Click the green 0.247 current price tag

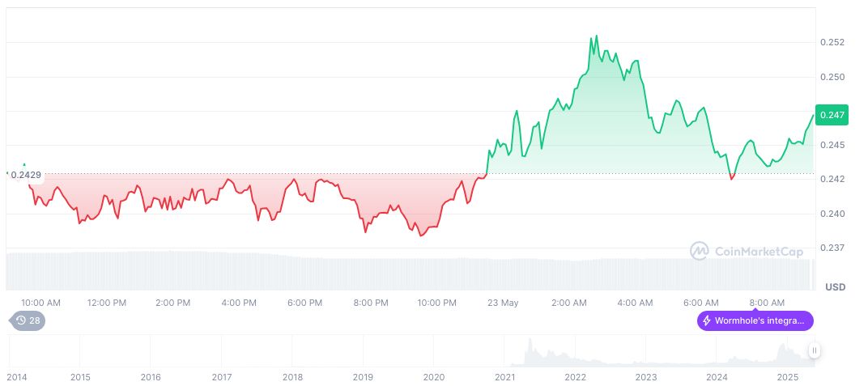(x=832, y=115)
